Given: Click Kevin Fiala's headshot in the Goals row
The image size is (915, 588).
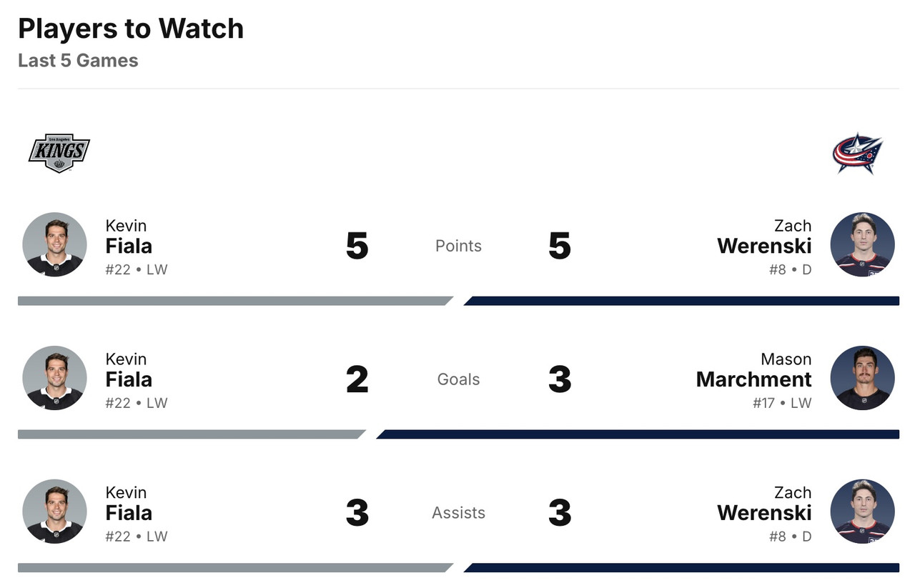Looking at the screenshot, I should [x=54, y=378].
